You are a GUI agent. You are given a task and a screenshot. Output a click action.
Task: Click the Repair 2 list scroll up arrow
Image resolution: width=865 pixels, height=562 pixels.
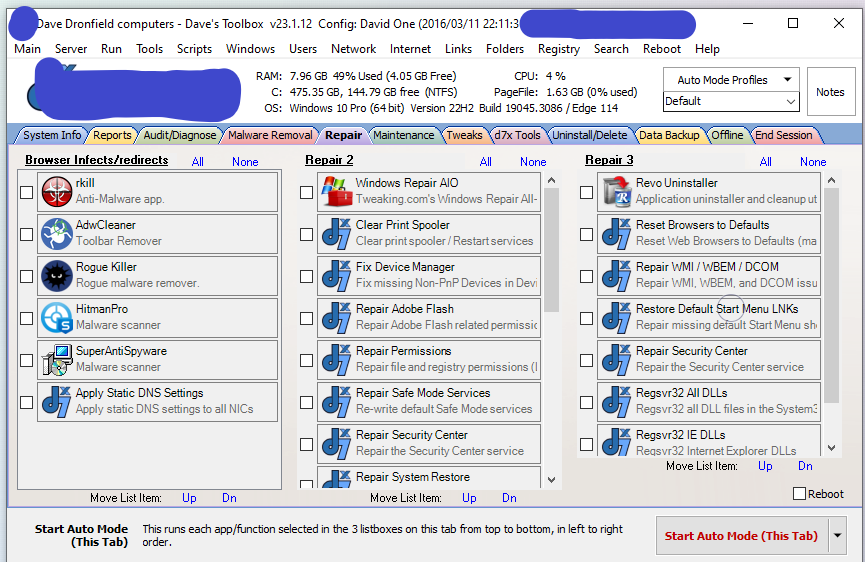pyautogui.click(x=551, y=180)
